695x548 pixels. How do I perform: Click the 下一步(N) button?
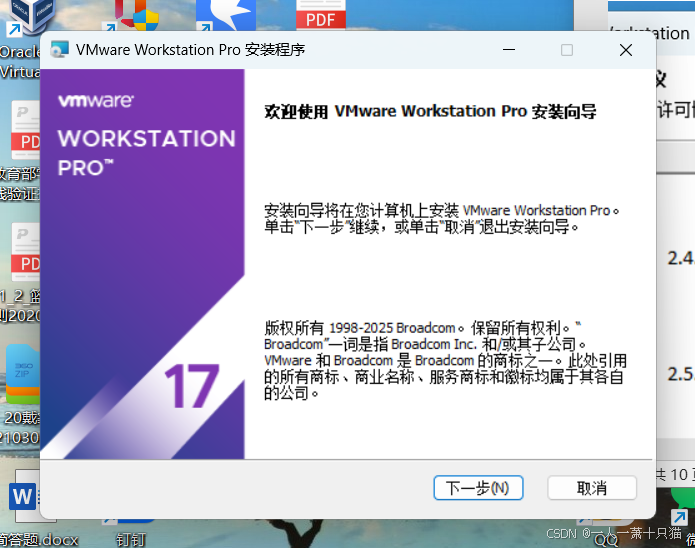(478, 488)
